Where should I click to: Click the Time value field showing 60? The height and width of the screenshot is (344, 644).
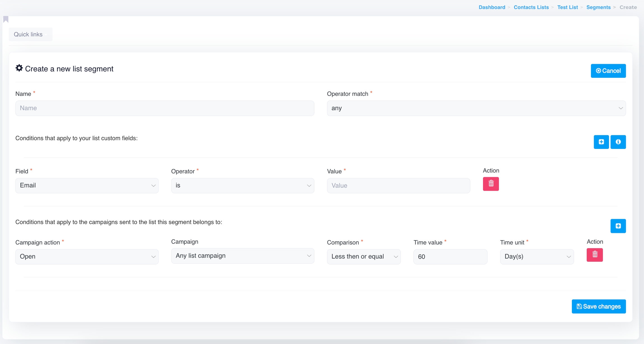[x=450, y=257]
